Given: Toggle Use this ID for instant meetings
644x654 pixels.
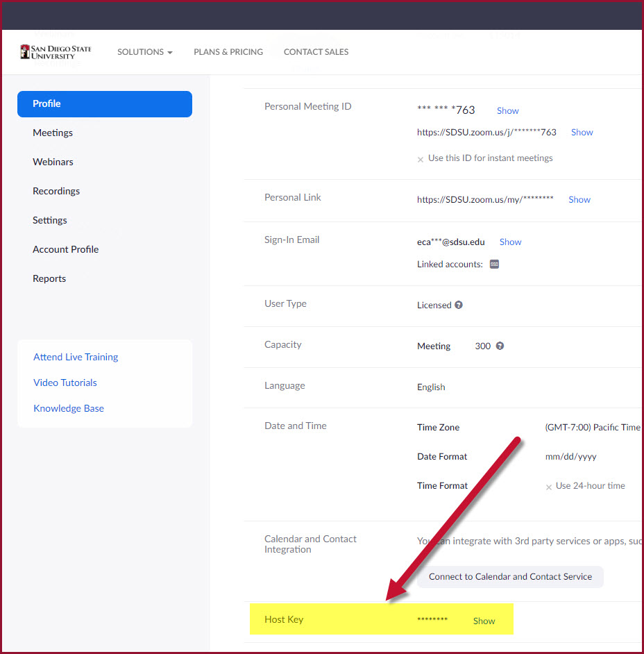Looking at the screenshot, I should [420, 159].
